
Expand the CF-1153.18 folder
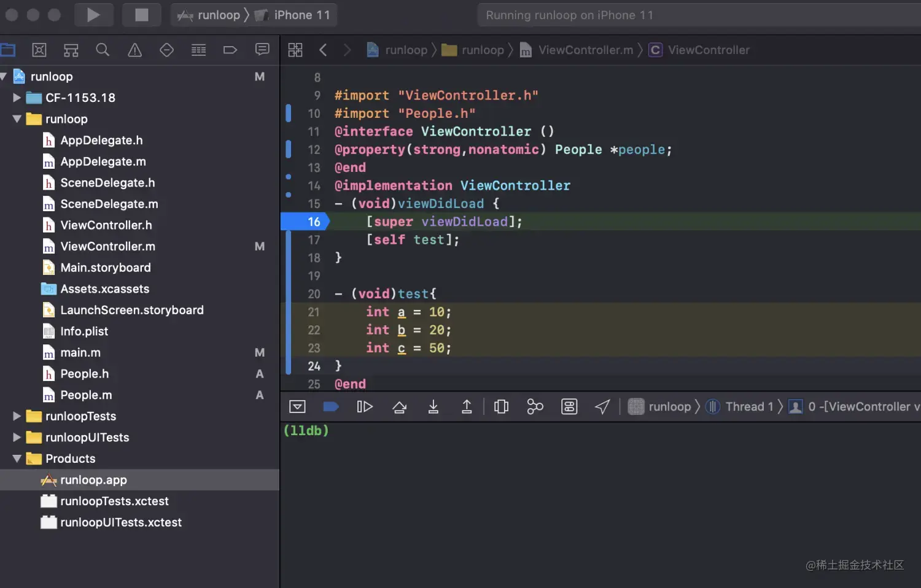pos(17,98)
